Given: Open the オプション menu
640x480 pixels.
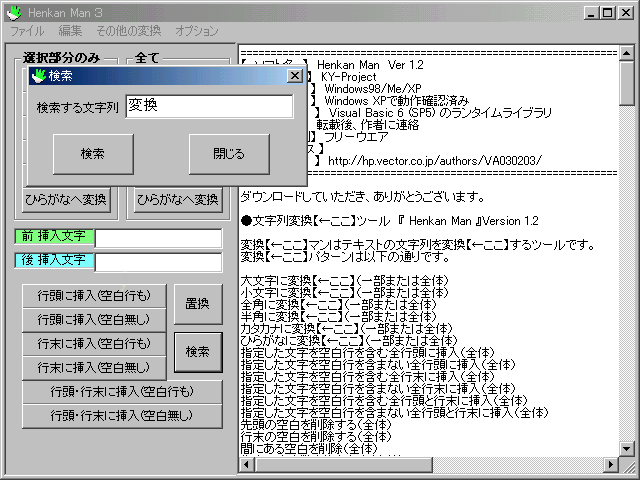Looking at the screenshot, I should 197,31.
